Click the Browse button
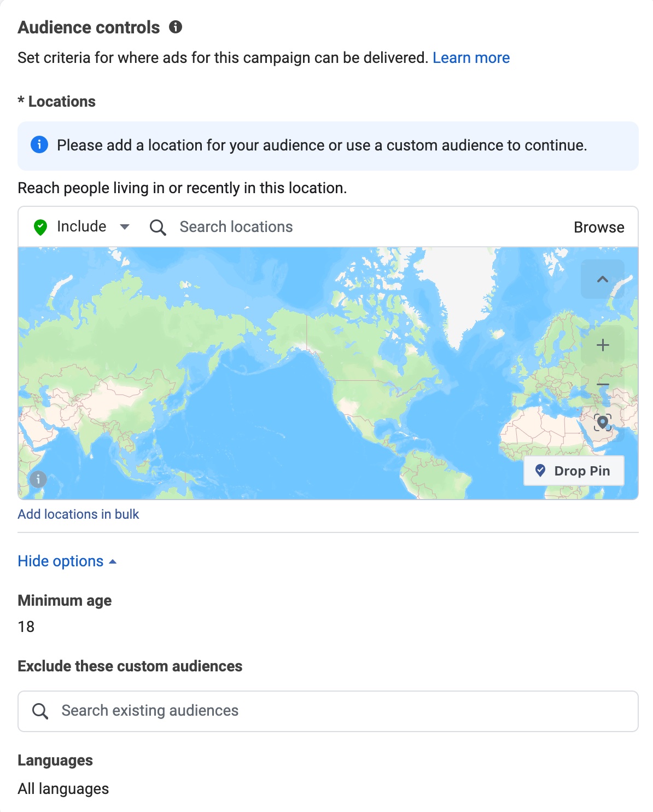Viewport: 653px width, 812px height. (x=599, y=227)
